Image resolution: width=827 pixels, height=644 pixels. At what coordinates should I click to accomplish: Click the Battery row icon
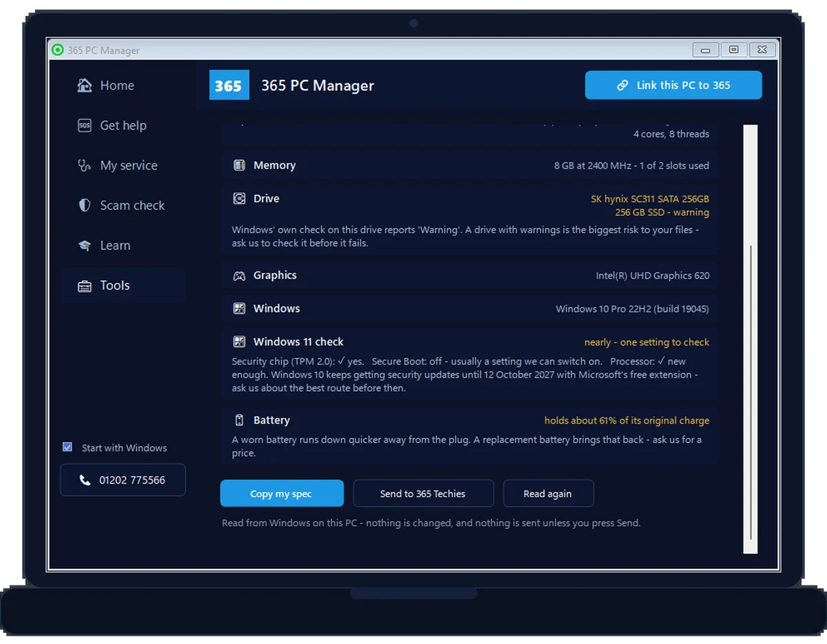pyautogui.click(x=239, y=420)
